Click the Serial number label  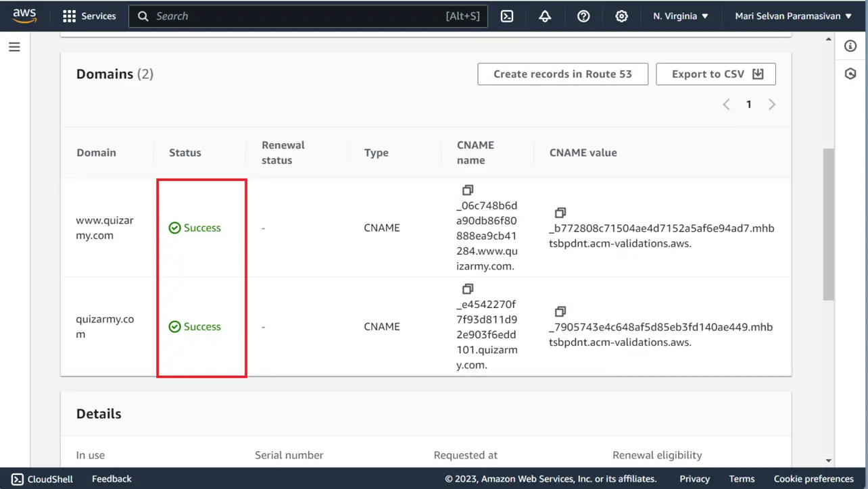click(289, 455)
